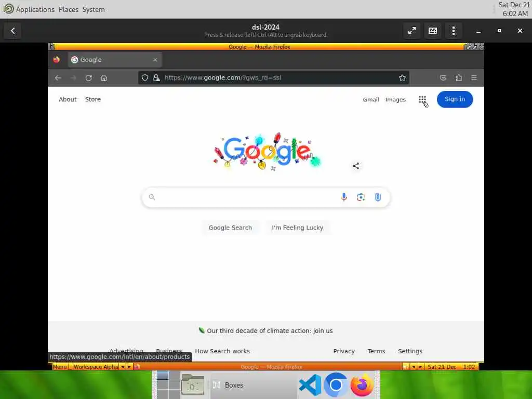The height and width of the screenshot is (399, 532).
Task: Open the Boxes three-dot menu
Action: pyautogui.click(x=453, y=31)
